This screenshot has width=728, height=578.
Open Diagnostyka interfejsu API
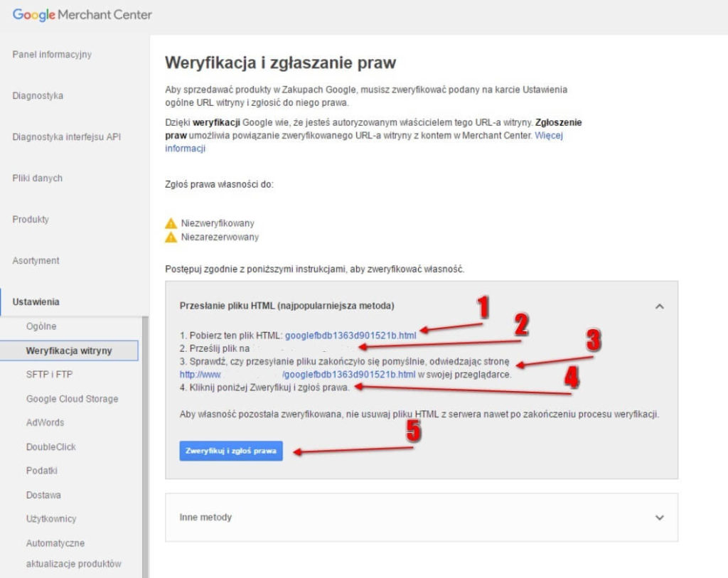click(66, 137)
